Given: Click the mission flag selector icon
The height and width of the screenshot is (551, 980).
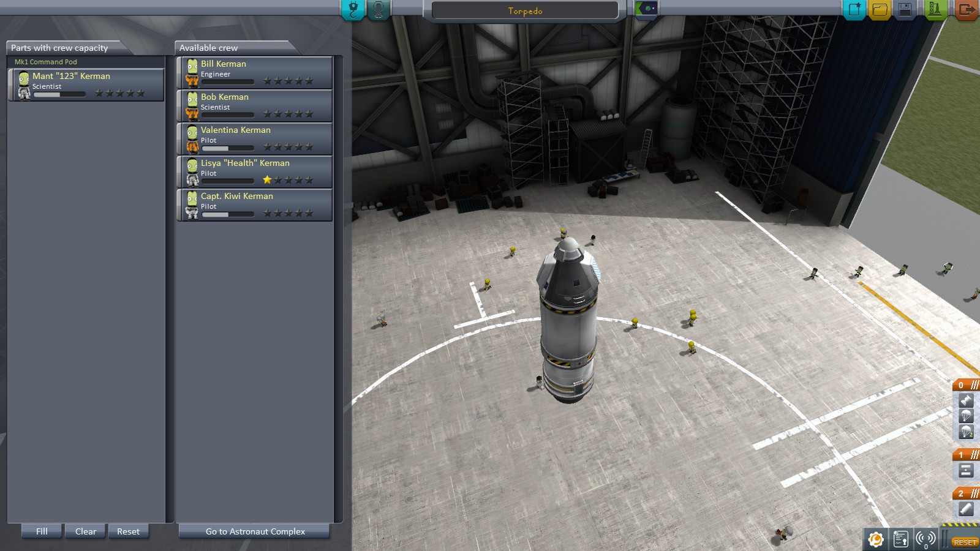Looking at the screenshot, I should click(x=646, y=9).
